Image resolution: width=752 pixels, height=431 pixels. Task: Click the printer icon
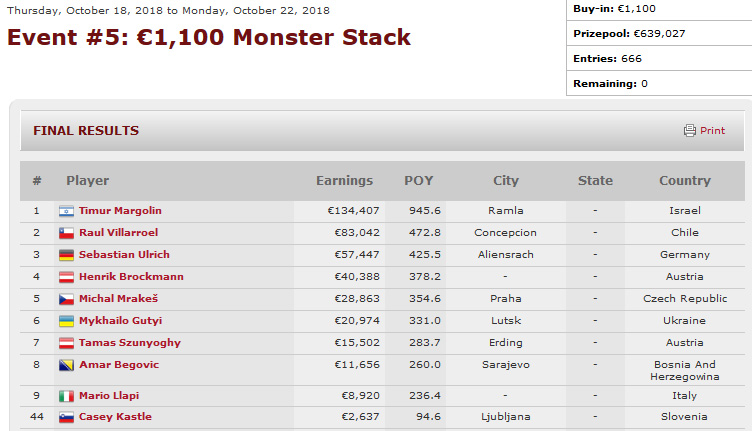tap(689, 130)
